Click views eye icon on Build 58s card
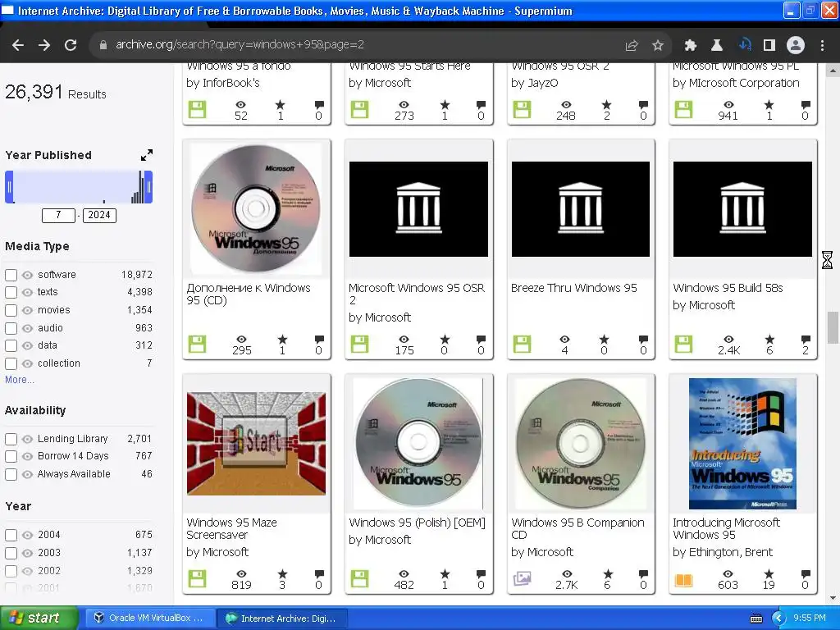 tap(728, 339)
